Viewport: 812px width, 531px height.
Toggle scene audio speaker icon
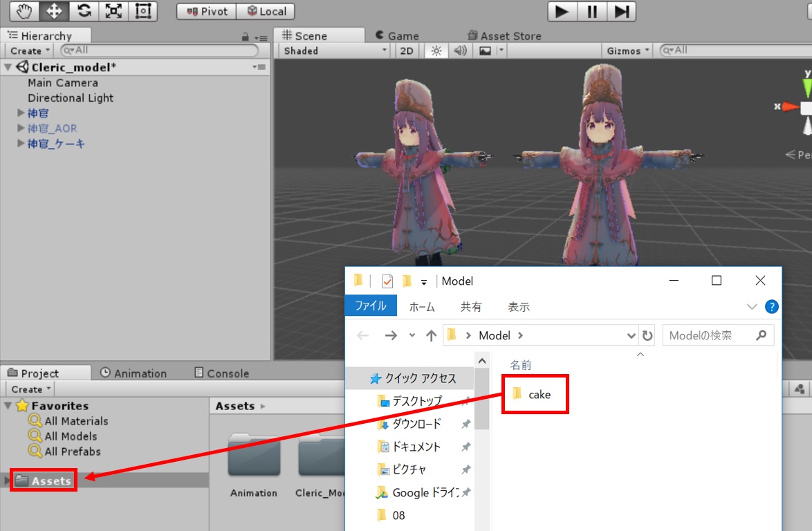pyautogui.click(x=461, y=50)
